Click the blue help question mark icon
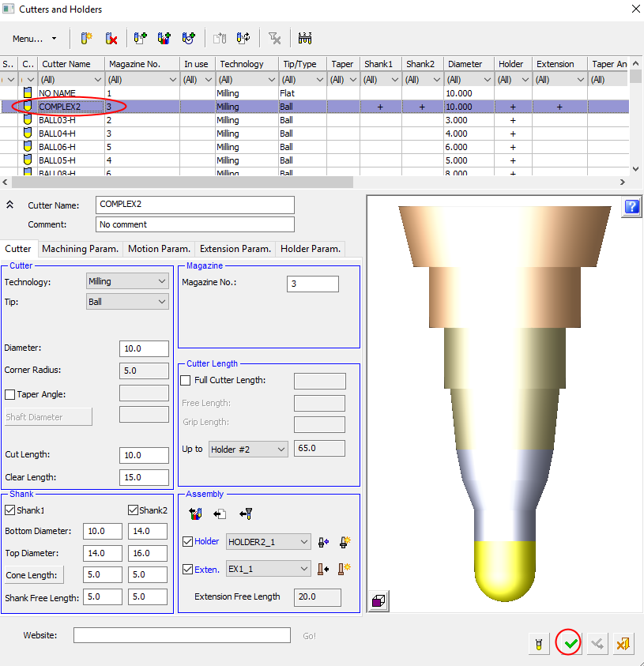Image resolution: width=644 pixels, height=666 pixels. pyautogui.click(x=631, y=206)
